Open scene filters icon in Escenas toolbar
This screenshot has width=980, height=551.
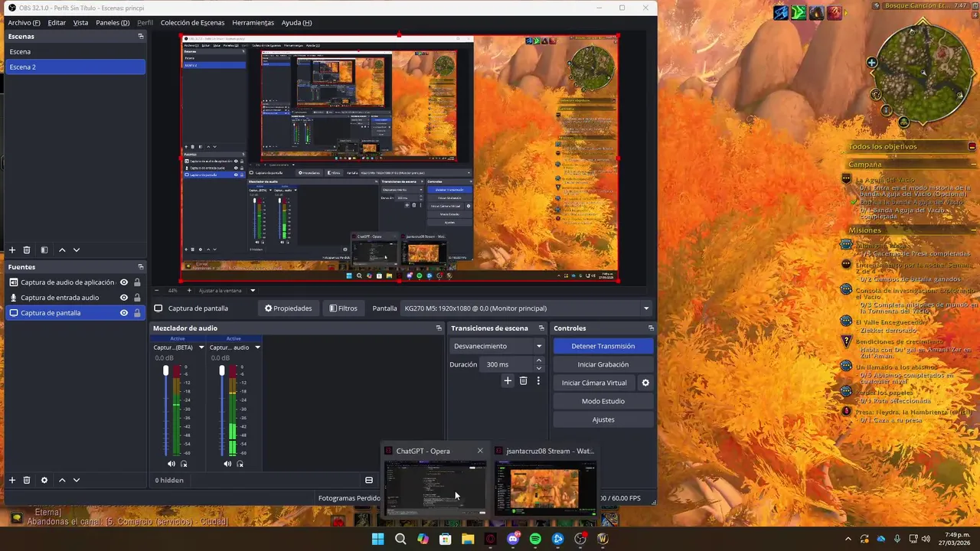pyautogui.click(x=44, y=249)
